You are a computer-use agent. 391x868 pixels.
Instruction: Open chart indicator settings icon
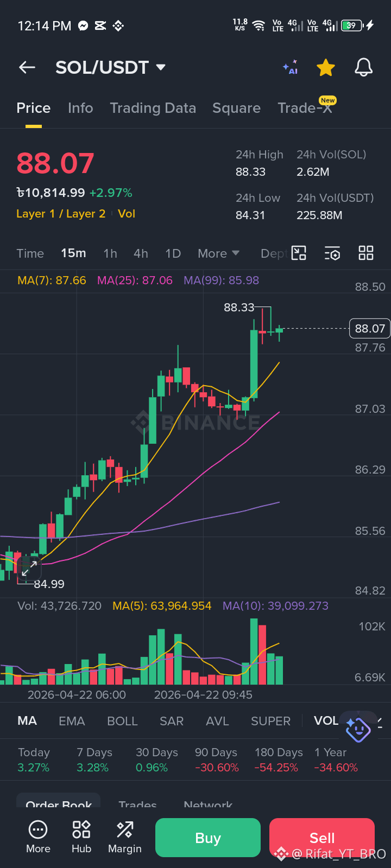coord(332,253)
